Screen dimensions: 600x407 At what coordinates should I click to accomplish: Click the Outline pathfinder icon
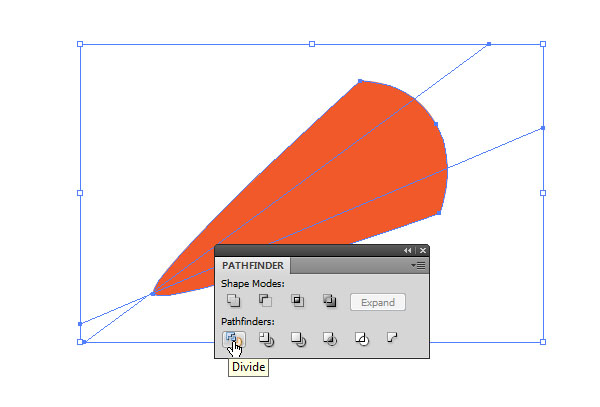(362, 339)
